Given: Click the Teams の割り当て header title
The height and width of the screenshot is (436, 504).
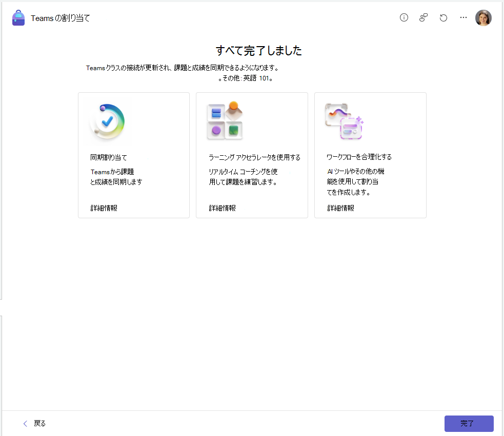Looking at the screenshot, I should [60, 18].
